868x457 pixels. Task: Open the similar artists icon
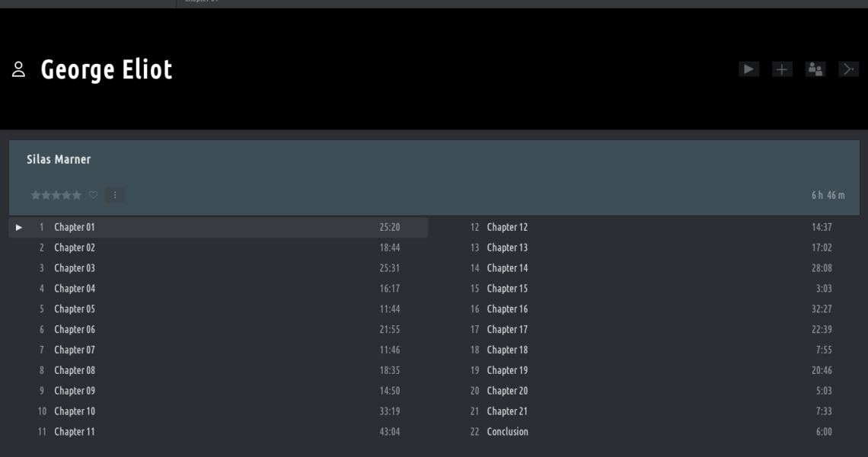[815, 69]
